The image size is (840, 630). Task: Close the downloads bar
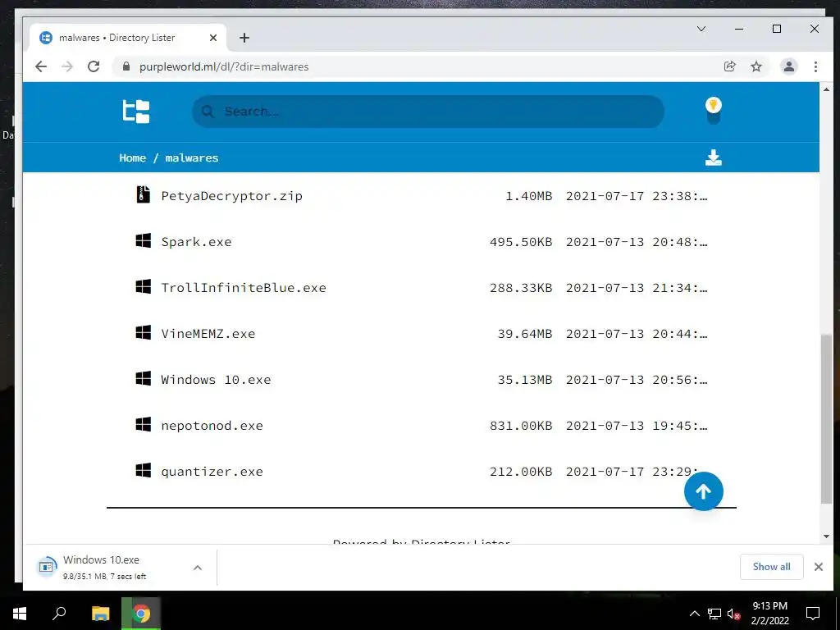point(818,567)
